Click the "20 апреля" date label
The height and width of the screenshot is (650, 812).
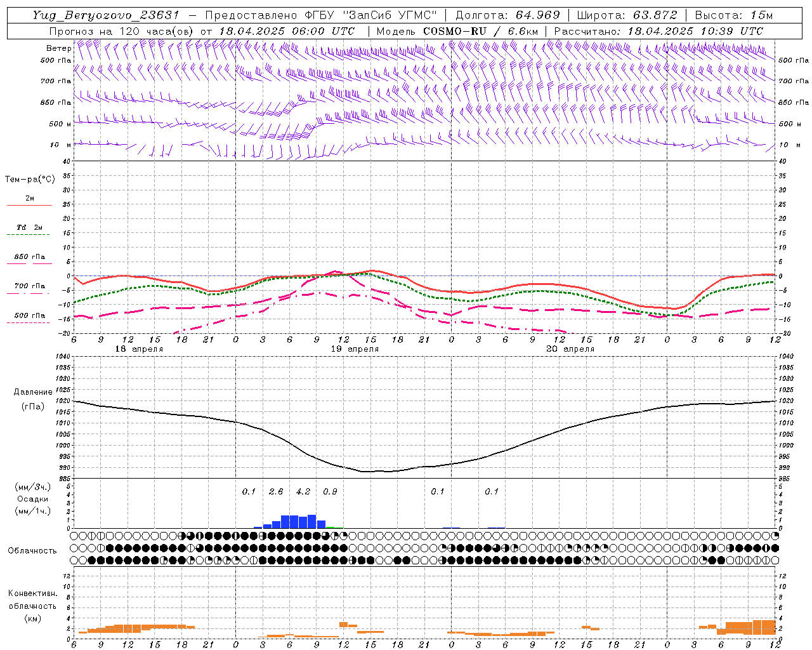(x=570, y=349)
